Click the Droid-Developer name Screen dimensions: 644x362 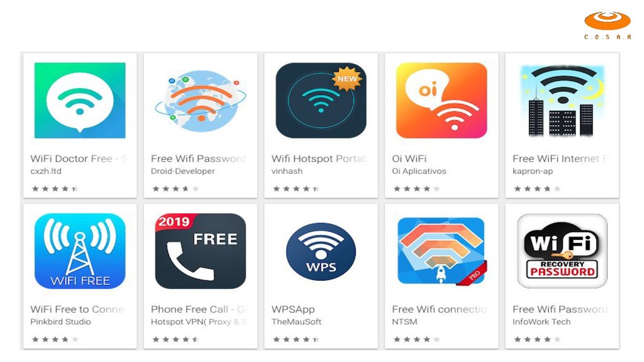(x=183, y=171)
